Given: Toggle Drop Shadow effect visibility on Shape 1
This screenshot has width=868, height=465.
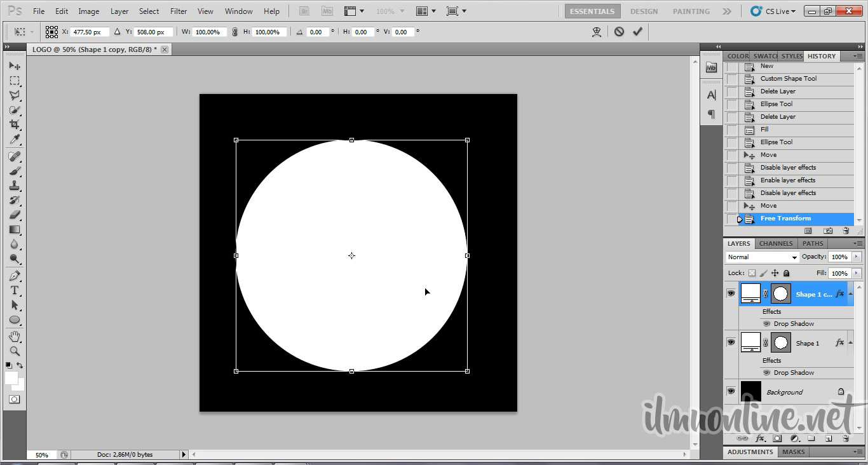Looking at the screenshot, I should coord(766,373).
